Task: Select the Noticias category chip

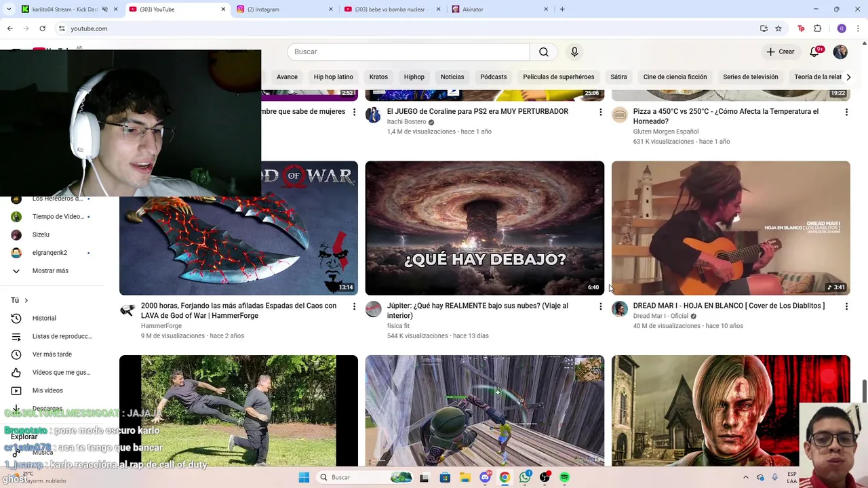Action: [x=452, y=77]
